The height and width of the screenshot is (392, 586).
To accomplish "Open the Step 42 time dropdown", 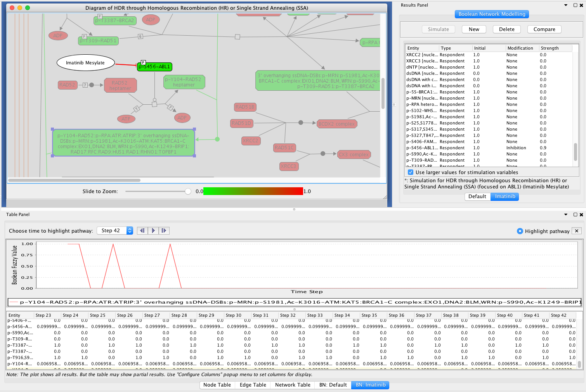I will tap(115, 231).
